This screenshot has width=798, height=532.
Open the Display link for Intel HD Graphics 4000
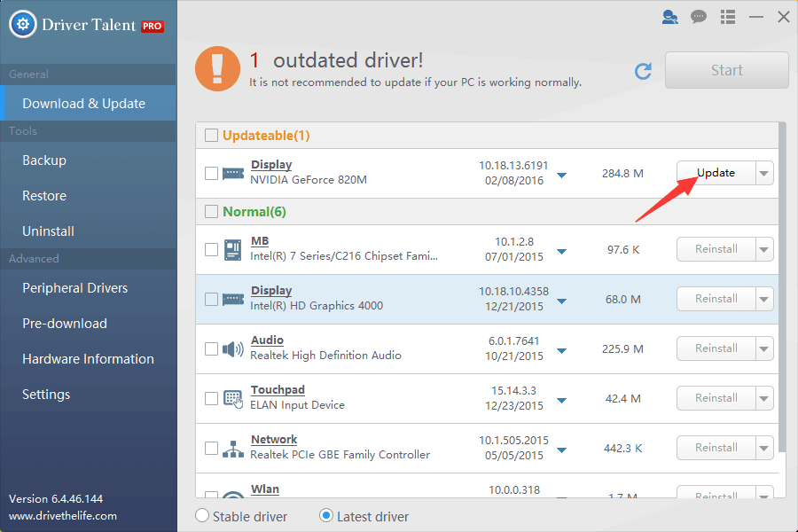[x=271, y=291]
